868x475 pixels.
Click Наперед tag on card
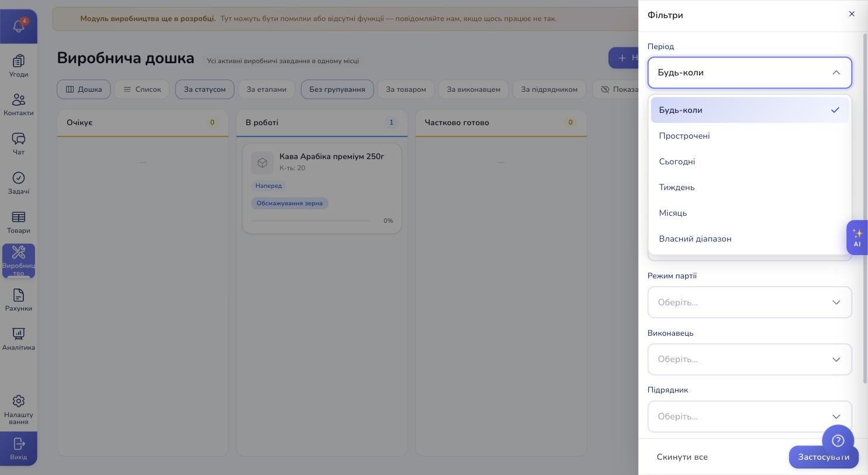point(269,185)
